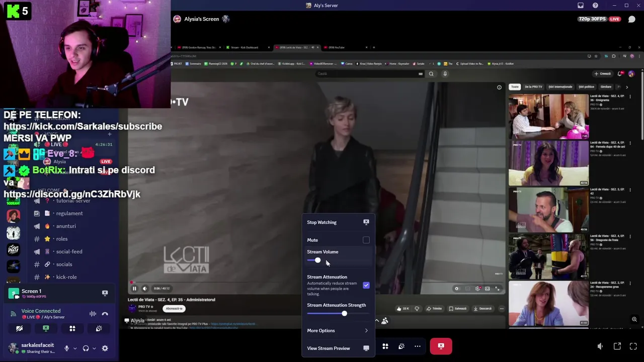Adjust the Stream Volume slider handle
The image size is (644, 362).
tap(317, 260)
